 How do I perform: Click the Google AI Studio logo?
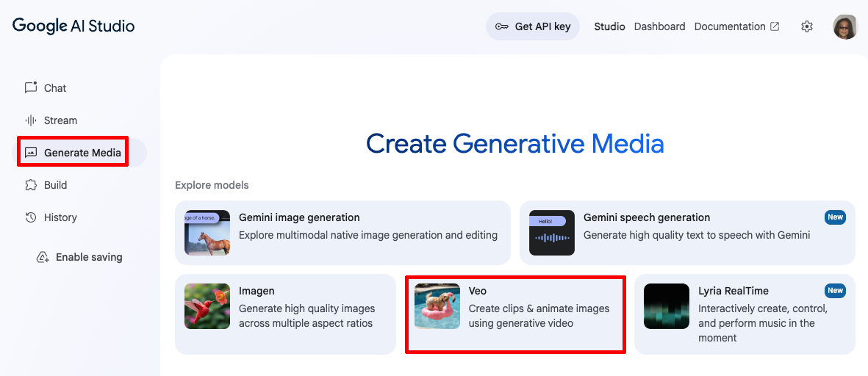pos(73,26)
